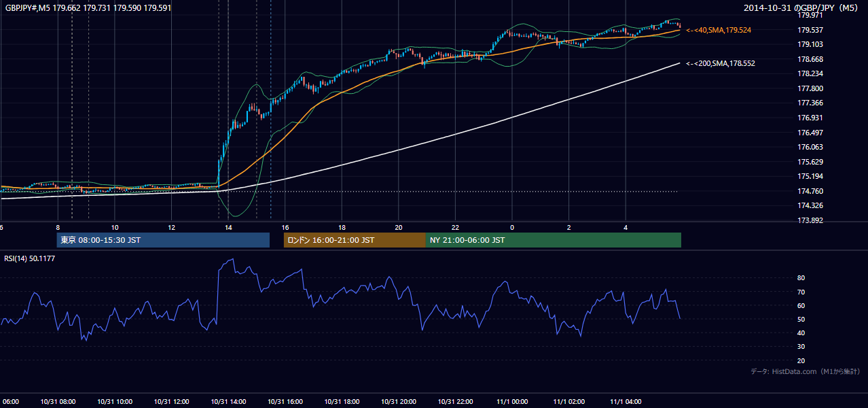Click RSI scale value 70

[801, 292]
